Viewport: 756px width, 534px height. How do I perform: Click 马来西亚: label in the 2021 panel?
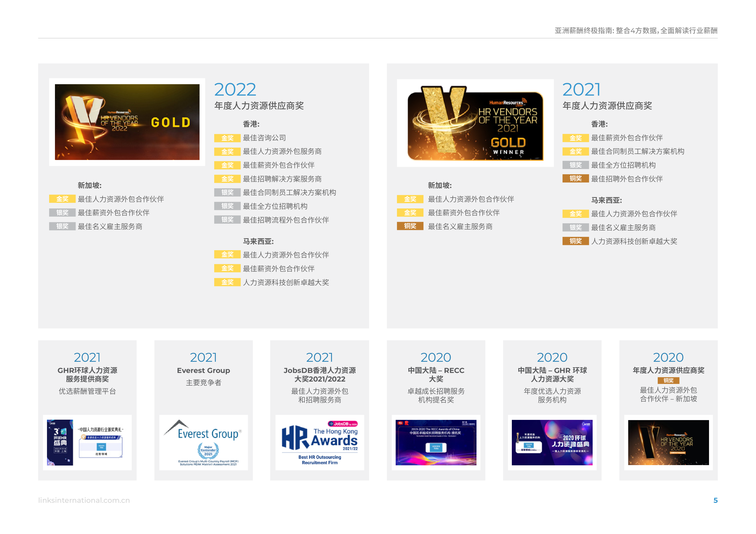point(606,200)
